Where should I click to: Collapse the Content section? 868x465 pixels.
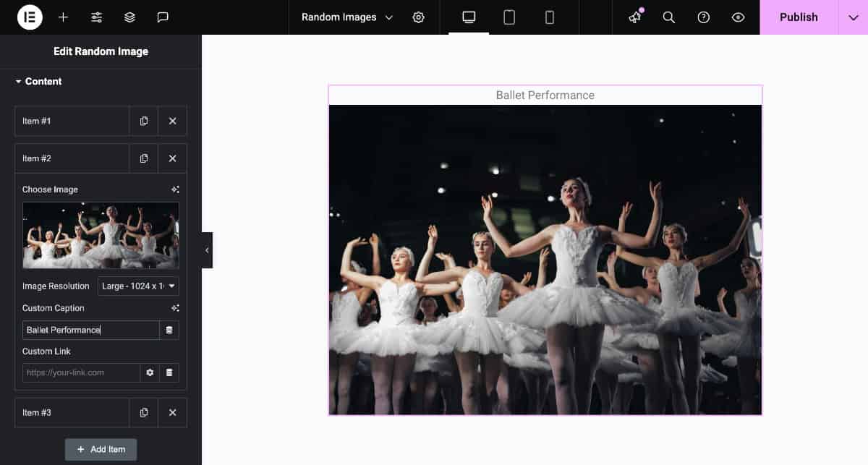[x=38, y=81]
